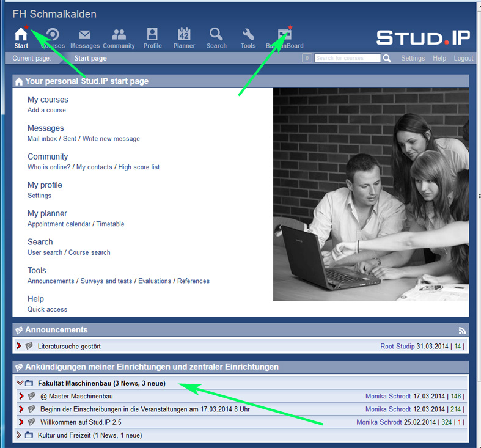481x448 pixels.
Task: Expand the Willkommen auf Stud.IP 2.5 news
Action: coord(20,422)
